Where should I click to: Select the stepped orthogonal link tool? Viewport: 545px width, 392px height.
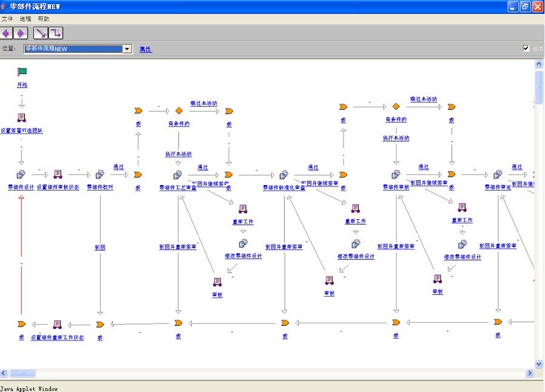point(55,33)
